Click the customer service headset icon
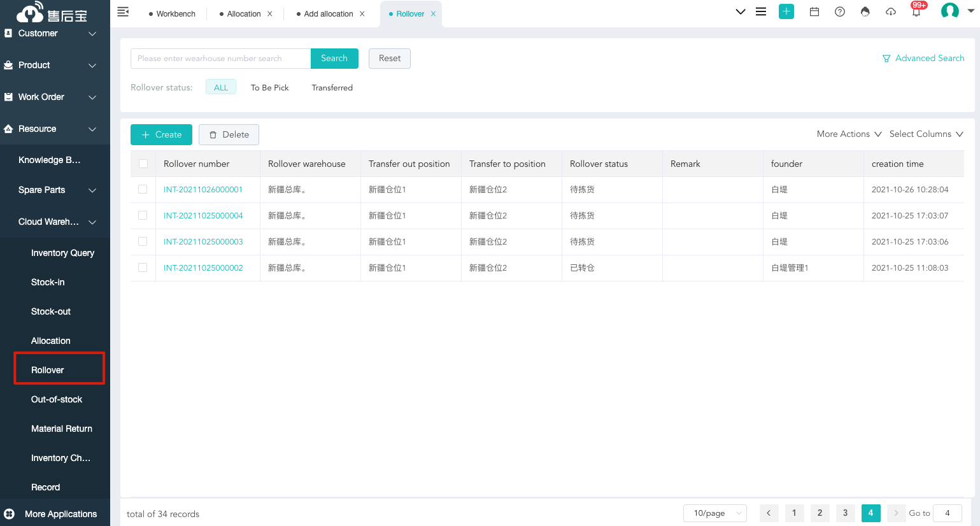The width and height of the screenshot is (980, 526). click(865, 11)
